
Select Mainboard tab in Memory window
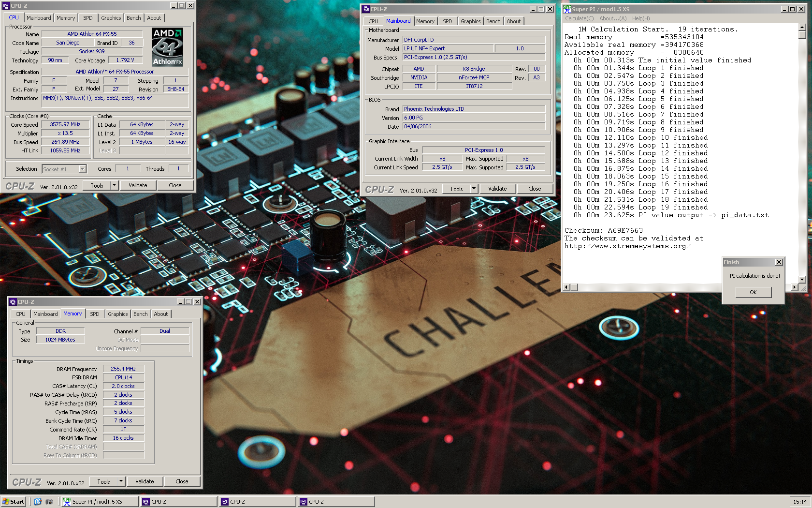click(45, 314)
